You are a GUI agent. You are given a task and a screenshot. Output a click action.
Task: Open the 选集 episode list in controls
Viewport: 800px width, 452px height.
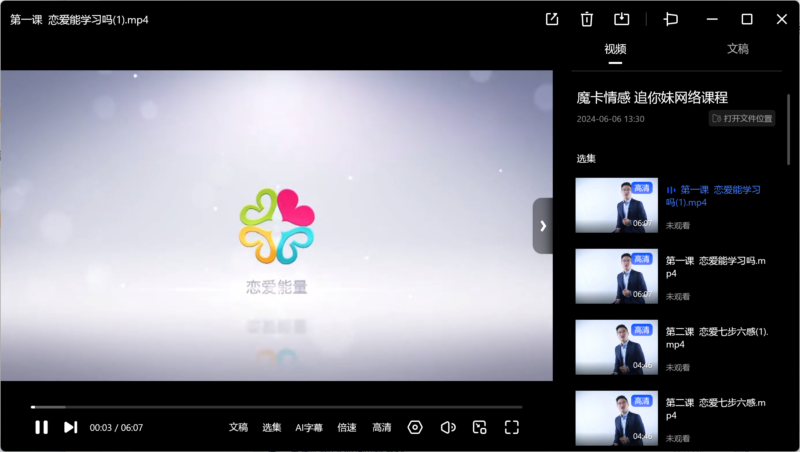coord(272,427)
